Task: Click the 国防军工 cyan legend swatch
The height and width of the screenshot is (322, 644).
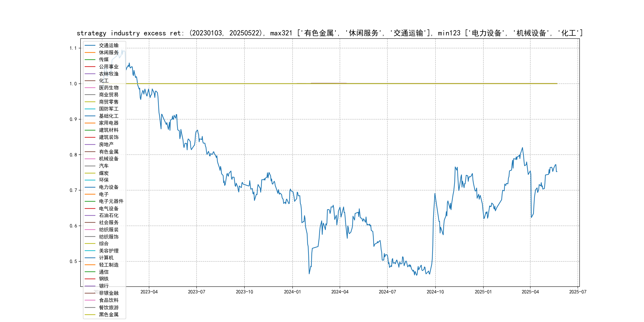Action: (90, 109)
